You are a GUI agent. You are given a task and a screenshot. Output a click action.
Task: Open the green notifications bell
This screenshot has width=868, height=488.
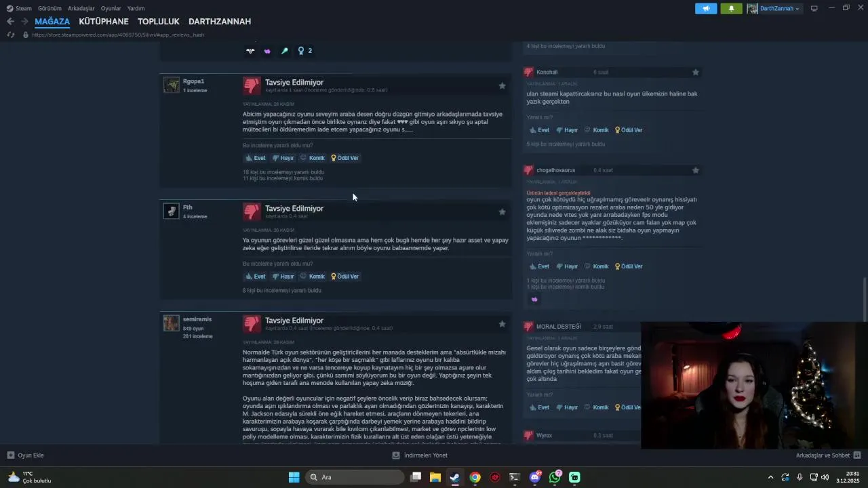731,8
